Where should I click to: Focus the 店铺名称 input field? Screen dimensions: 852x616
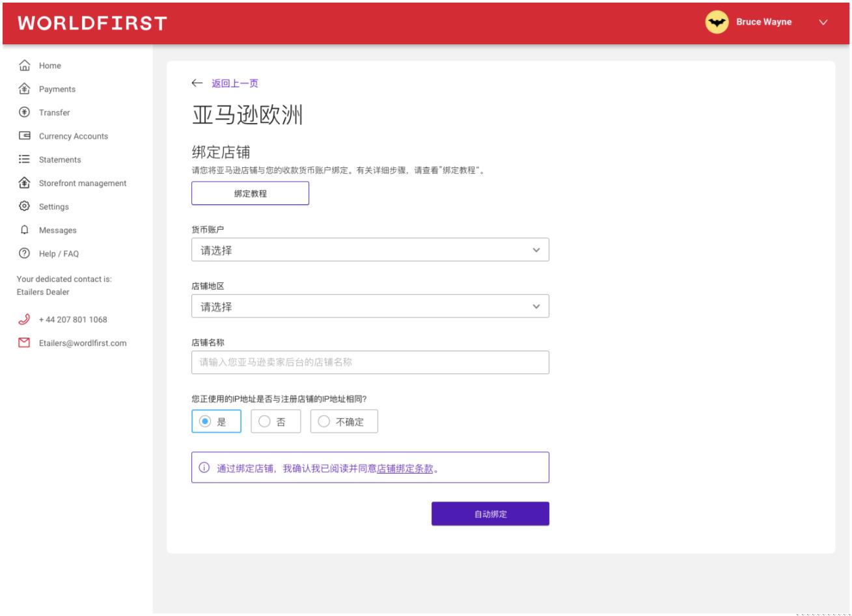point(370,362)
